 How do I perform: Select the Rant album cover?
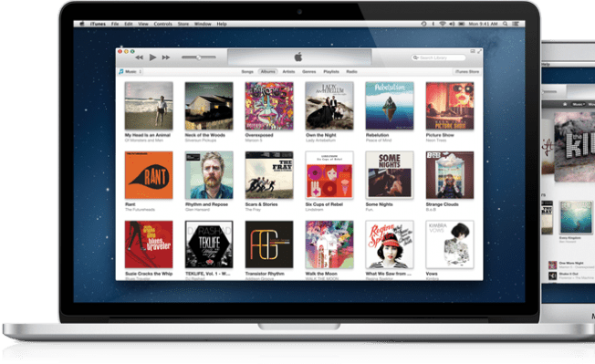149,175
